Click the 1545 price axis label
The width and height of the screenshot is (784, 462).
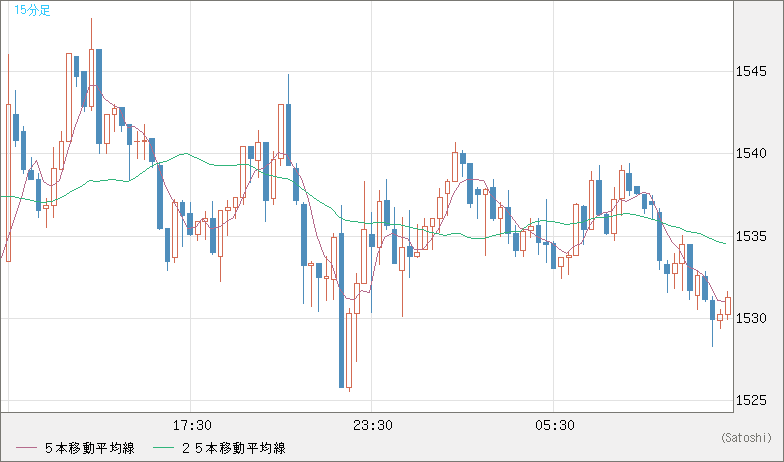pyautogui.click(x=750, y=72)
